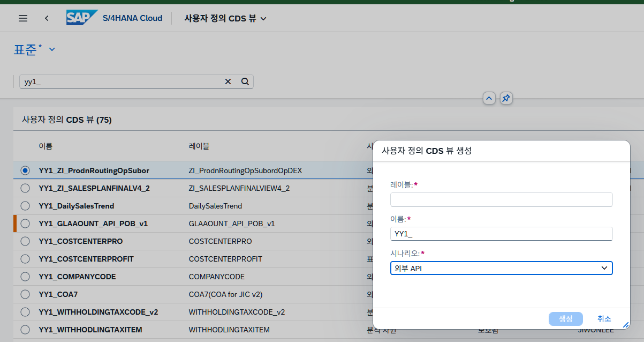
Task: Click label cell COA7(COA for JIC v2)
Action: tap(226, 294)
